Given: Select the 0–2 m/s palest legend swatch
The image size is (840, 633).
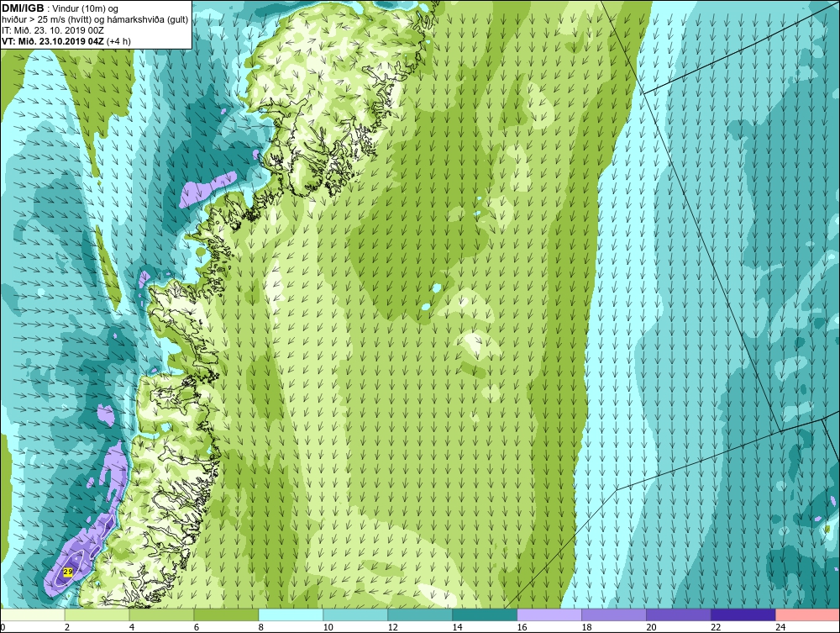Looking at the screenshot, I should point(33,615).
